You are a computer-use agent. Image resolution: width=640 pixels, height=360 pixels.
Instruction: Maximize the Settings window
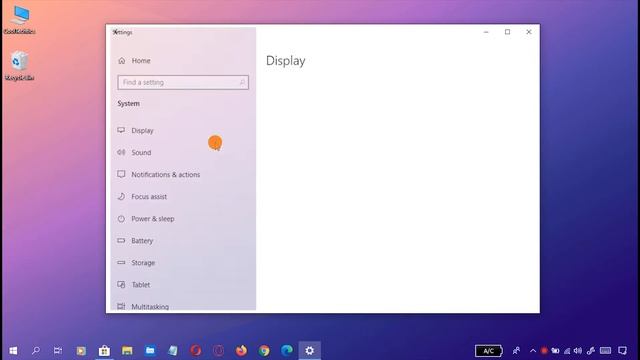507,32
